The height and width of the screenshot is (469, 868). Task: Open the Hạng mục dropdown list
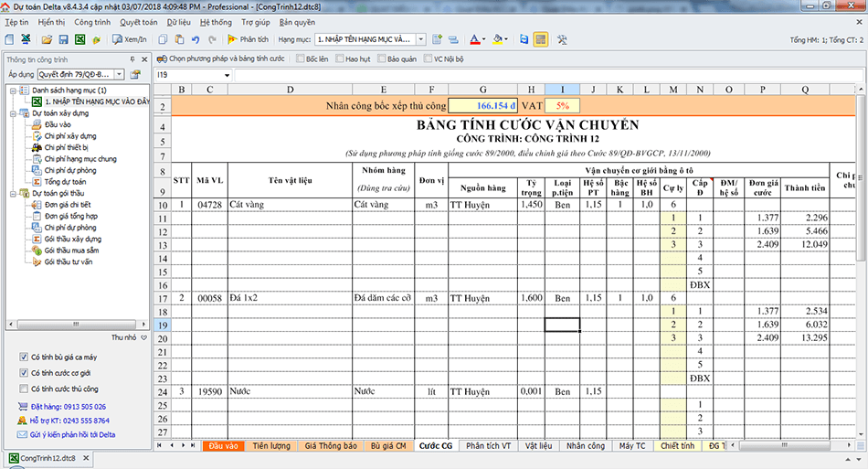tap(421, 40)
